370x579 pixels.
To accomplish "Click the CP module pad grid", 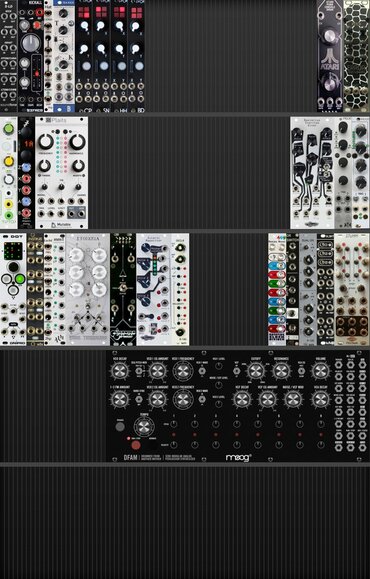I will (x=84, y=12).
